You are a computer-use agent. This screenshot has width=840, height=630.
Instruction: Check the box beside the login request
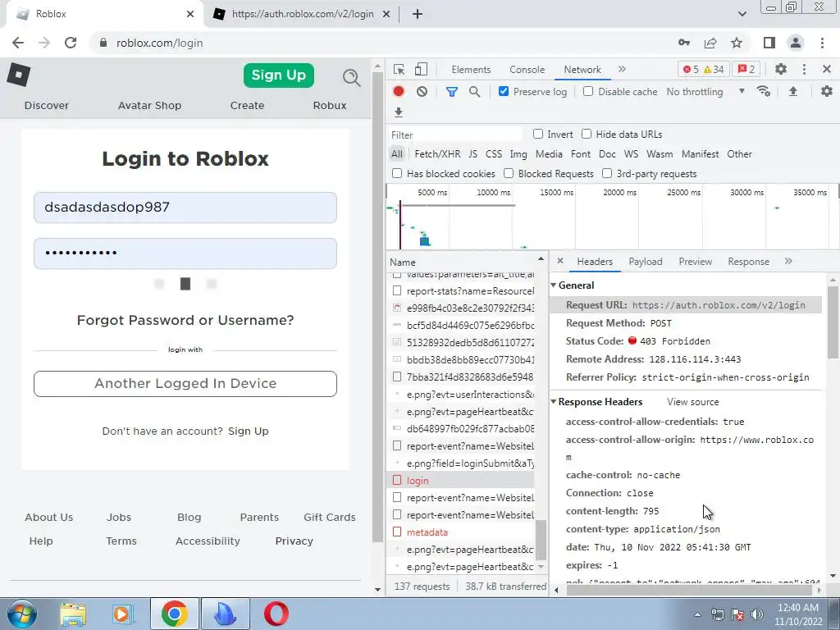[397, 480]
